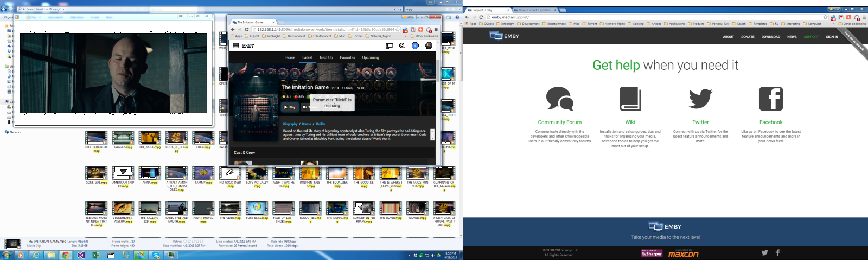Click the ReSharper sponsor logo
Image resolution: width=868 pixels, height=260 pixels.
pyautogui.click(x=652, y=253)
